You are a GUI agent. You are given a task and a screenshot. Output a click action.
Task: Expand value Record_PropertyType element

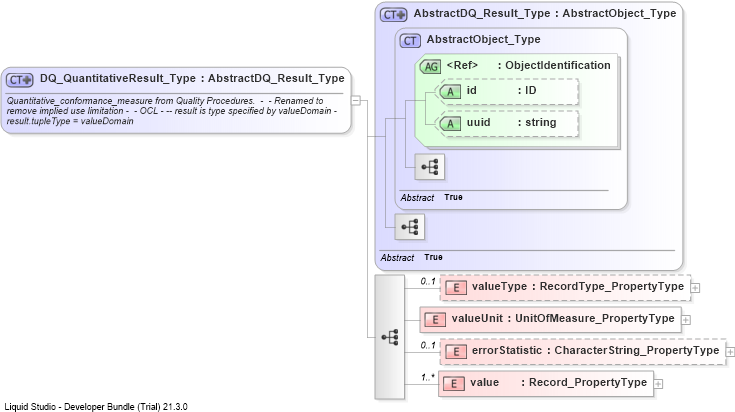(659, 384)
